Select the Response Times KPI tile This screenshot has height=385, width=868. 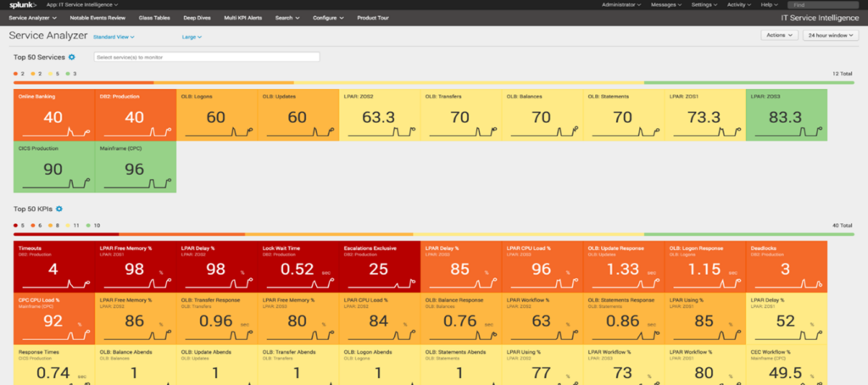(54, 365)
